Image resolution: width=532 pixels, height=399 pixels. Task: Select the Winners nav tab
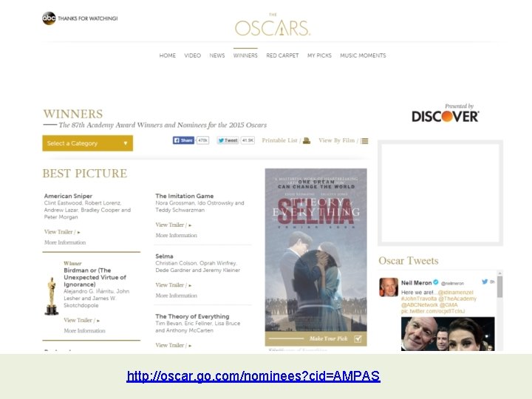245,55
